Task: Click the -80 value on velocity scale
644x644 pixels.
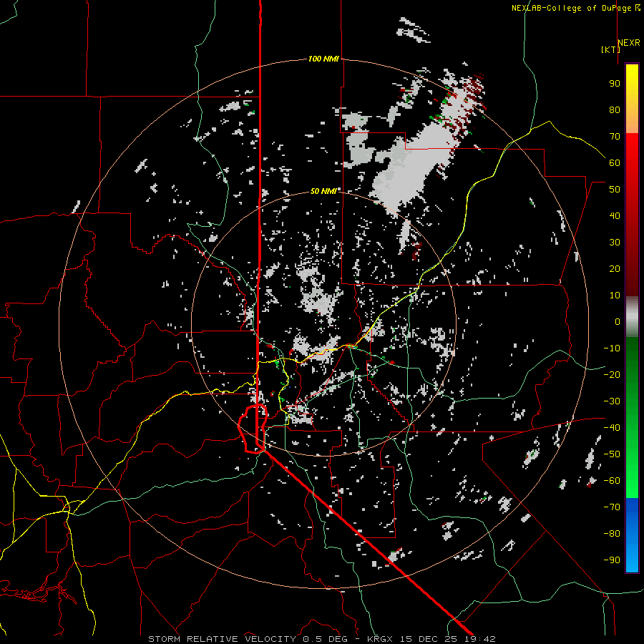Action: tap(612, 534)
